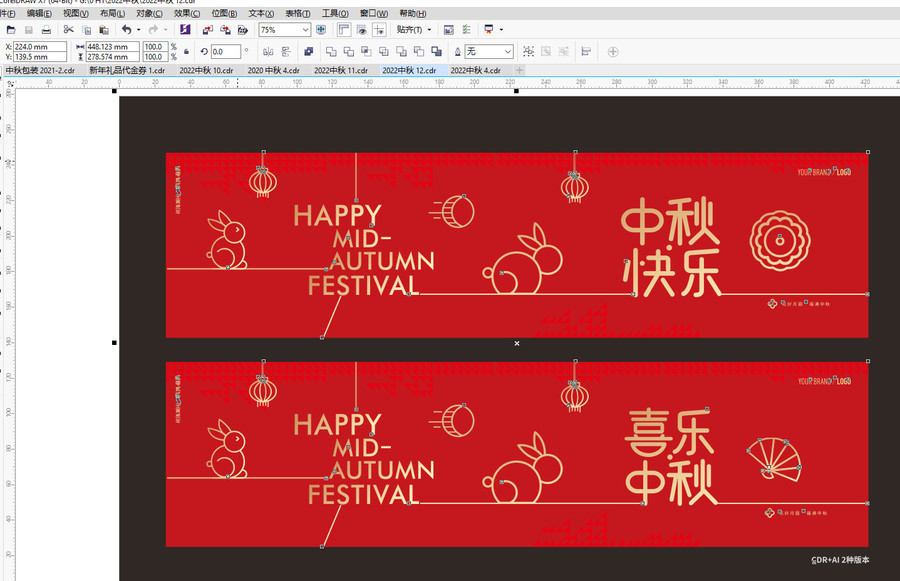This screenshot has height=581, width=900.
Task: Click the rotation angle field
Action: 226,52
